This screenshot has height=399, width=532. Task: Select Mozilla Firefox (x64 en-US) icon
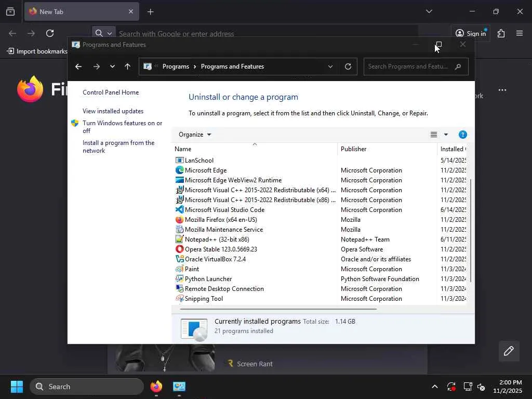click(x=179, y=220)
